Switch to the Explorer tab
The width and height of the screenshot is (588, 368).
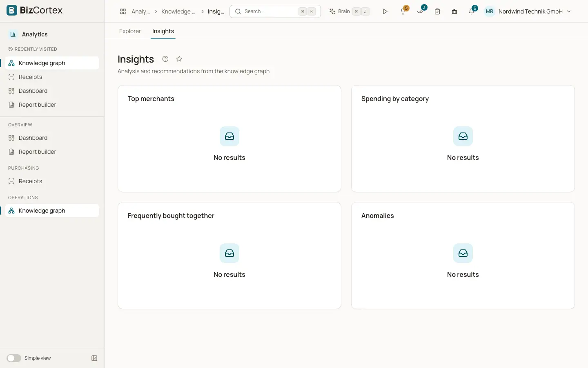130,31
